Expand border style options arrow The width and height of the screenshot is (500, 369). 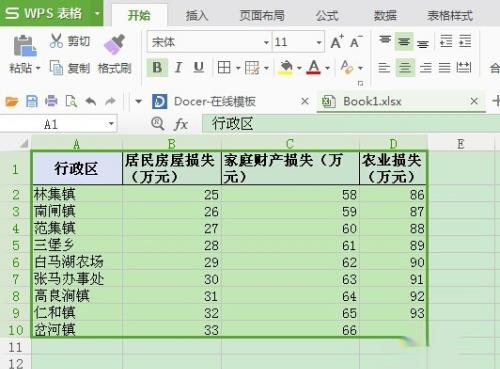pos(238,68)
